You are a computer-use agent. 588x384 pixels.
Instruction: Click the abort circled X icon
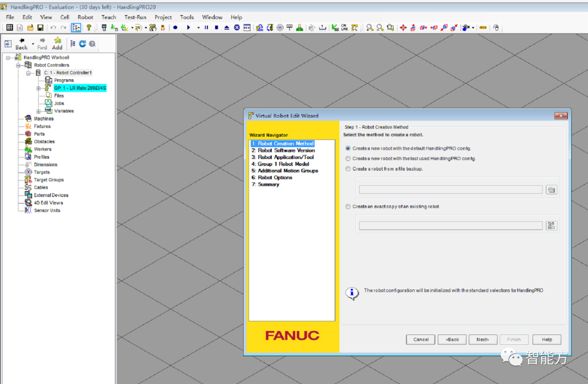[237, 27]
